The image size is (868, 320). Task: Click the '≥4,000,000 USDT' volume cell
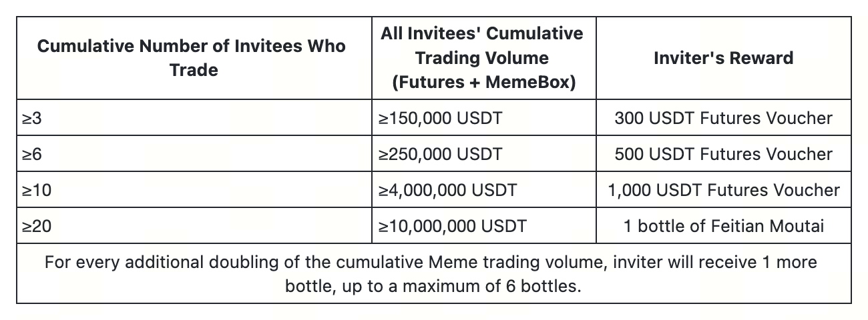(x=447, y=190)
